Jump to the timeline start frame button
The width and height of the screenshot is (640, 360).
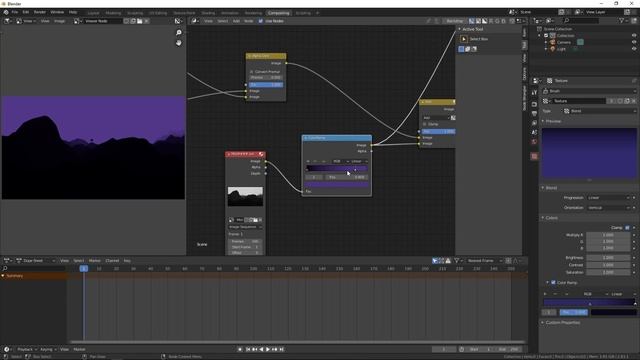click(x=248, y=349)
